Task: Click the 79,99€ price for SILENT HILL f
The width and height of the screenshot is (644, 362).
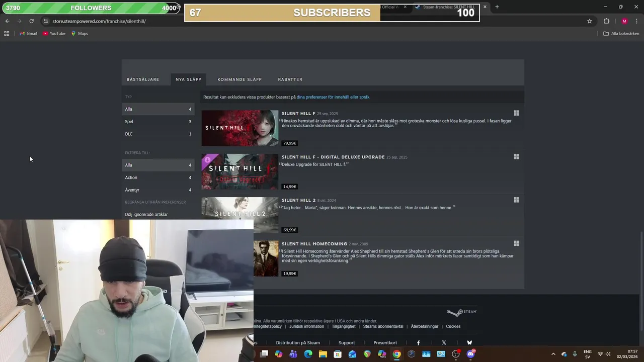Action: pyautogui.click(x=290, y=143)
